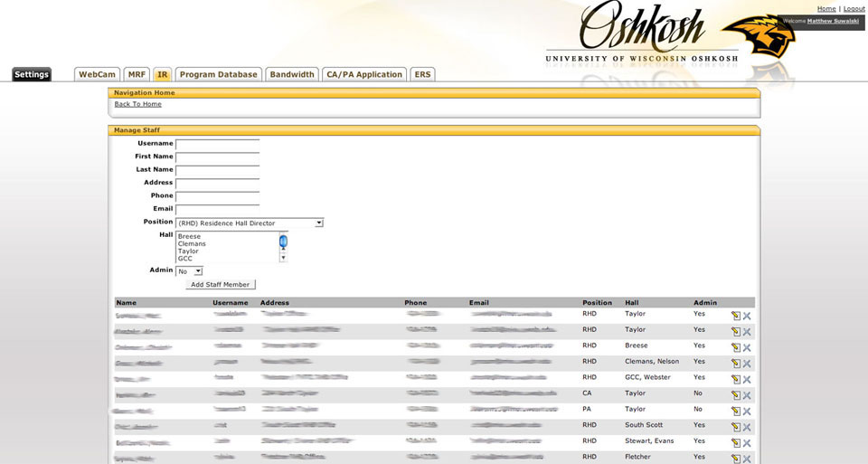The image size is (868, 464).
Task: Edit the GCC, Webster staff entry
Action: coord(735,379)
